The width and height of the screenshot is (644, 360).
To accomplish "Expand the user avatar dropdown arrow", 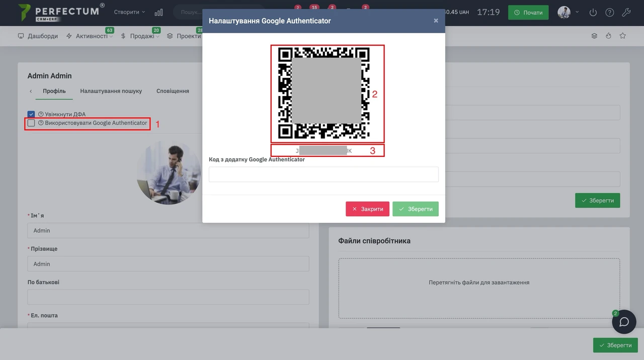I will pos(577,12).
